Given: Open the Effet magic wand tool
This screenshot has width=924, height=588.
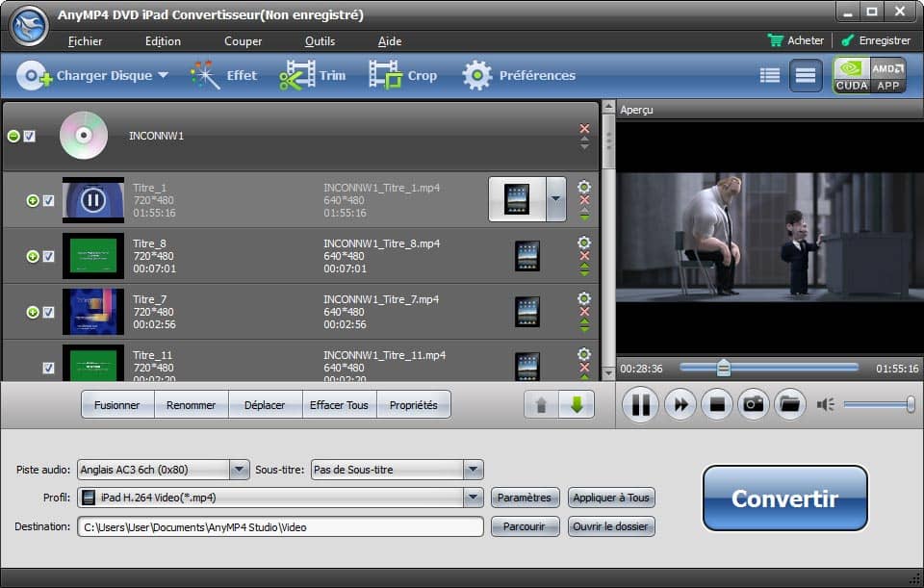Looking at the screenshot, I should point(204,75).
